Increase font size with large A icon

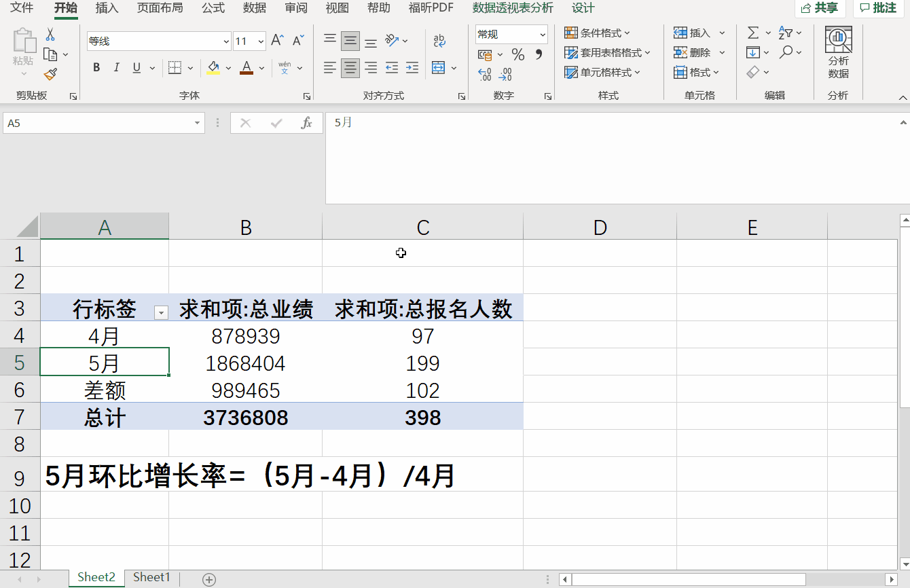277,41
